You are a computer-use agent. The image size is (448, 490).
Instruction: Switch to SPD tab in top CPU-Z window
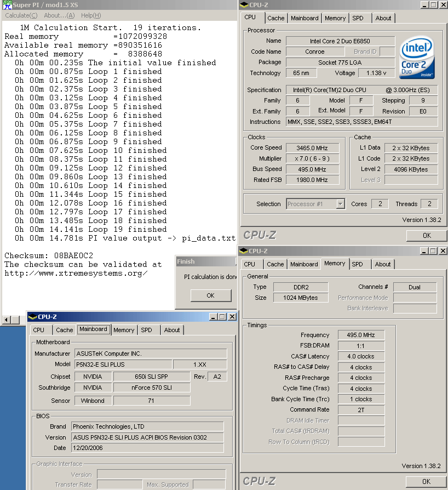[x=358, y=18]
